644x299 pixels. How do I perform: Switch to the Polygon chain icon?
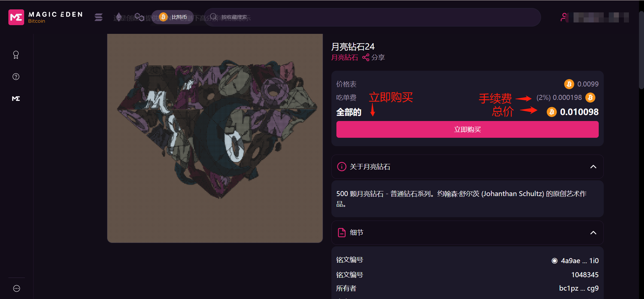click(x=139, y=17)
